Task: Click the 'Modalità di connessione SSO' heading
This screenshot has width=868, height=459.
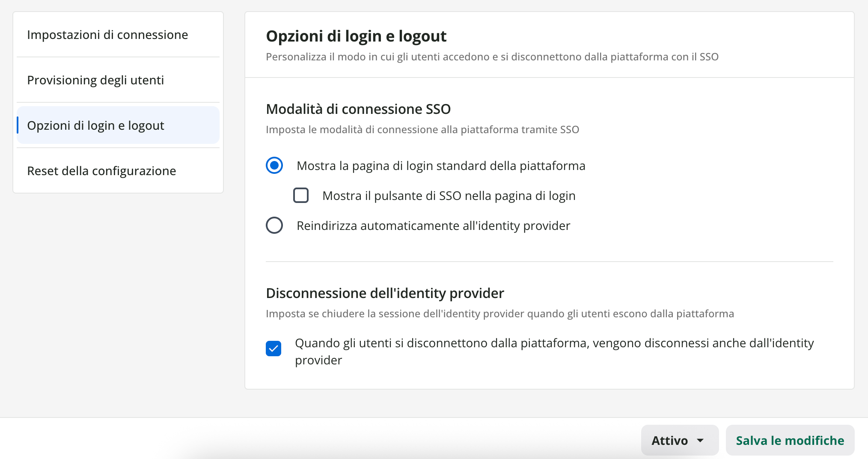Action: coord(358,109)
